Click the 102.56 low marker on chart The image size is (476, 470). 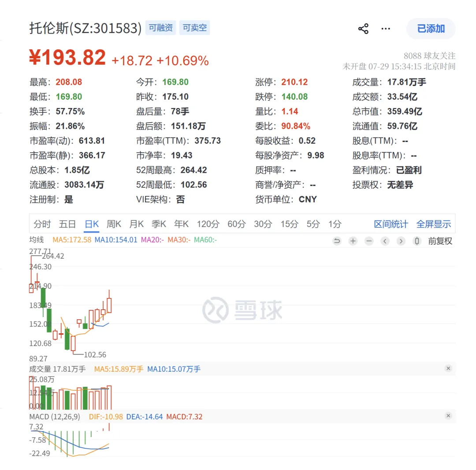click(95, 354)
